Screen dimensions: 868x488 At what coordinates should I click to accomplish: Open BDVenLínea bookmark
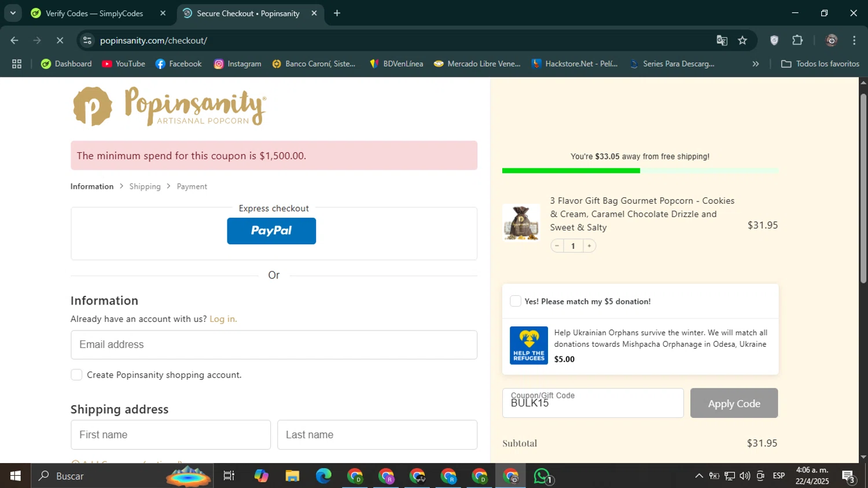[396, 64]
